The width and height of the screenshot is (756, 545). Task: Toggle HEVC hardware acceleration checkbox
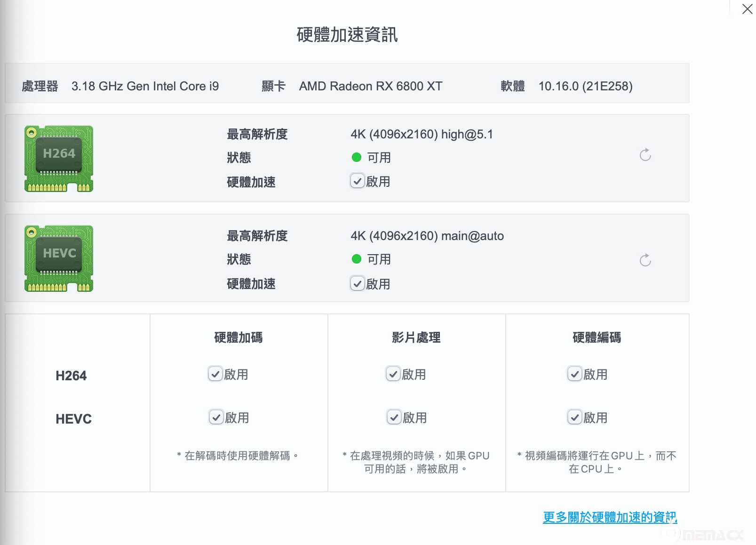click(x=358, y=283)
